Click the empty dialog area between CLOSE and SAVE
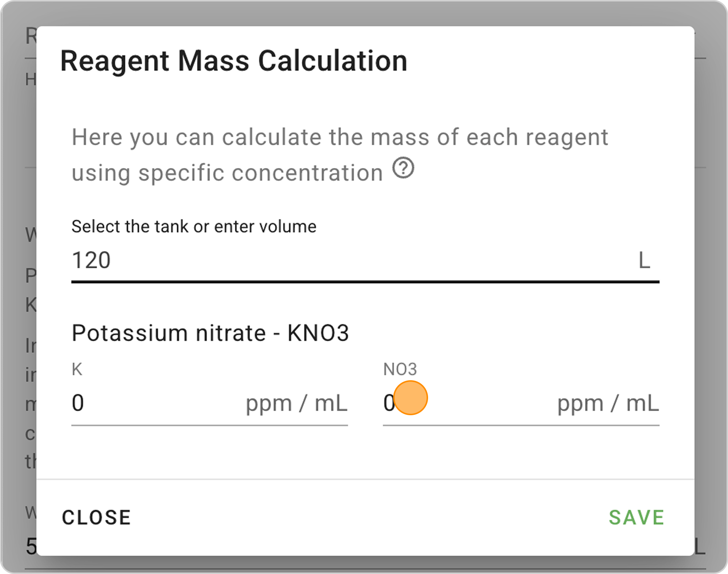The height and width of the screenshot is (574, 728). click(364, 517)
